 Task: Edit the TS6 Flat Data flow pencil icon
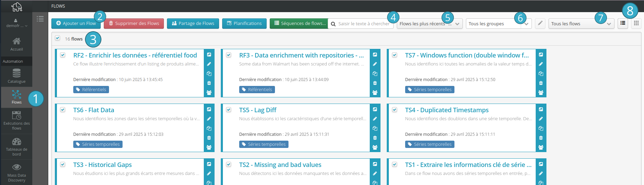click(x=209, y=119)
